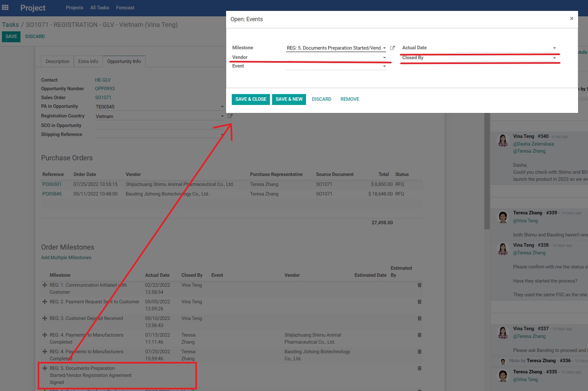Click Shipping Reference input field

(159, 134)
